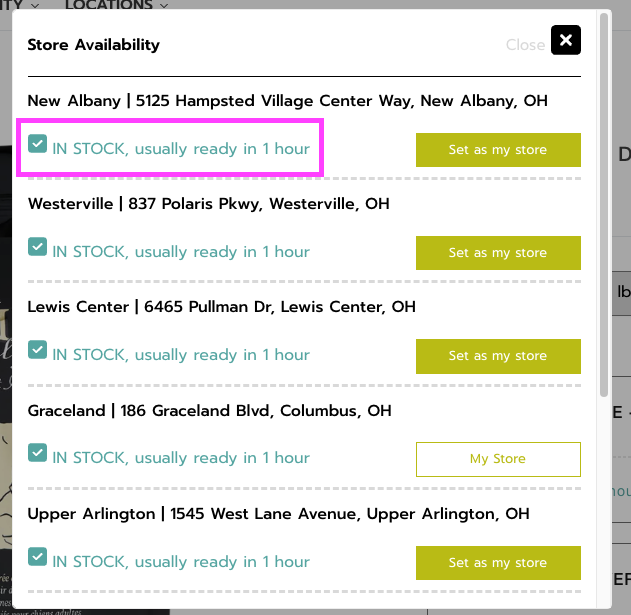The width and height of the screenshot is (631, 615).
Task: Toggle Lewis Center in-stock checkmark icon
Action: pos(37,351)
